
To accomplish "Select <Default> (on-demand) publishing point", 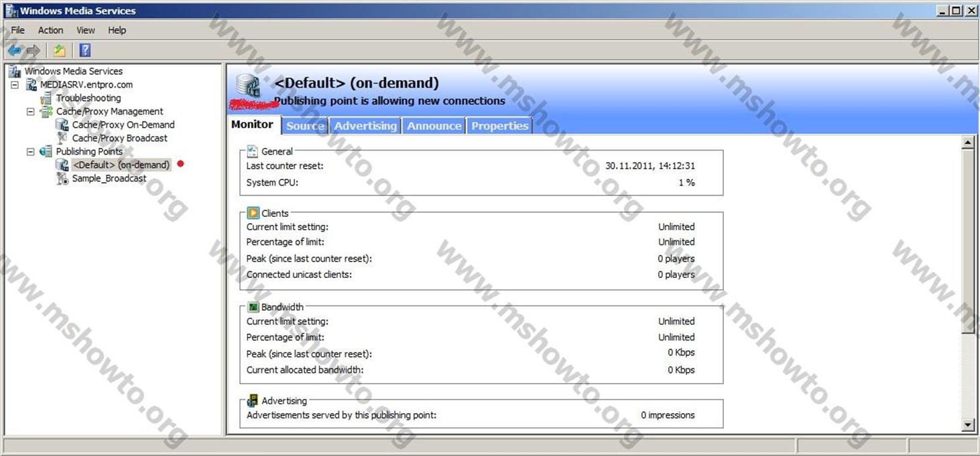I will point(121,165).
